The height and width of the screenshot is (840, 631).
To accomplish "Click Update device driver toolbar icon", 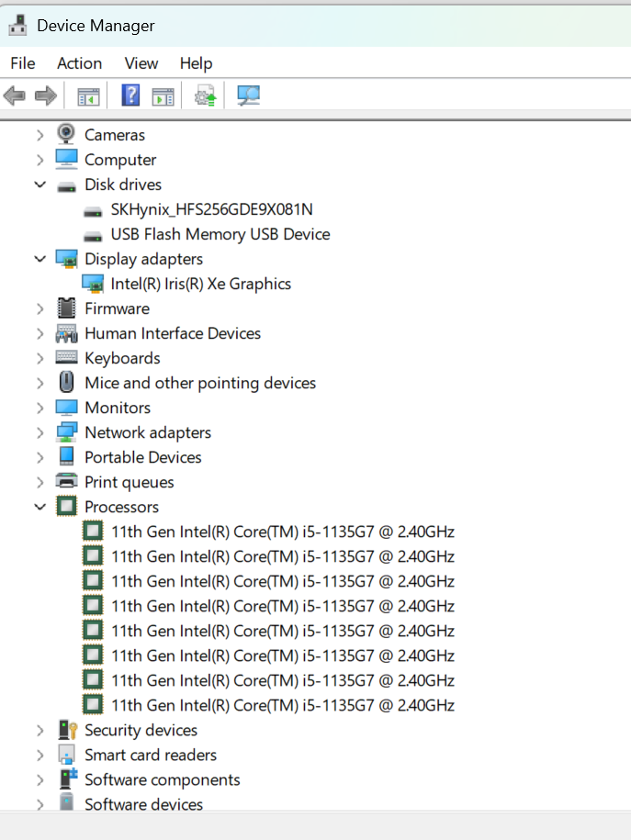I will pyautogui.click(x=206, y=95).
